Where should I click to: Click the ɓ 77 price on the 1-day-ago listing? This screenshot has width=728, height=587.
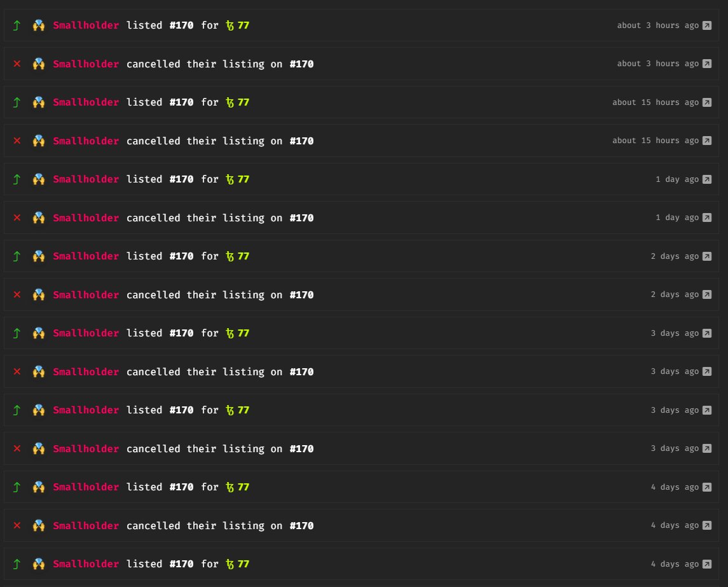click(x=237, y=179)
